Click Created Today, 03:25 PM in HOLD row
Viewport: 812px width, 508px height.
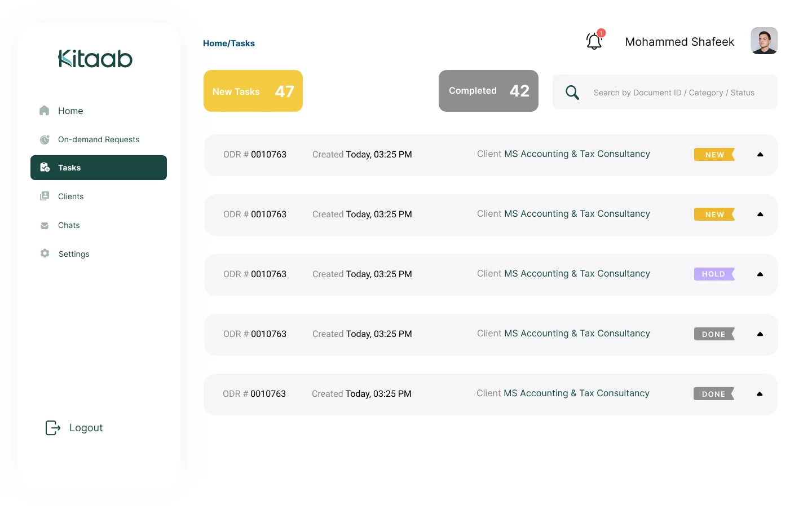click(x=362, y=274)
